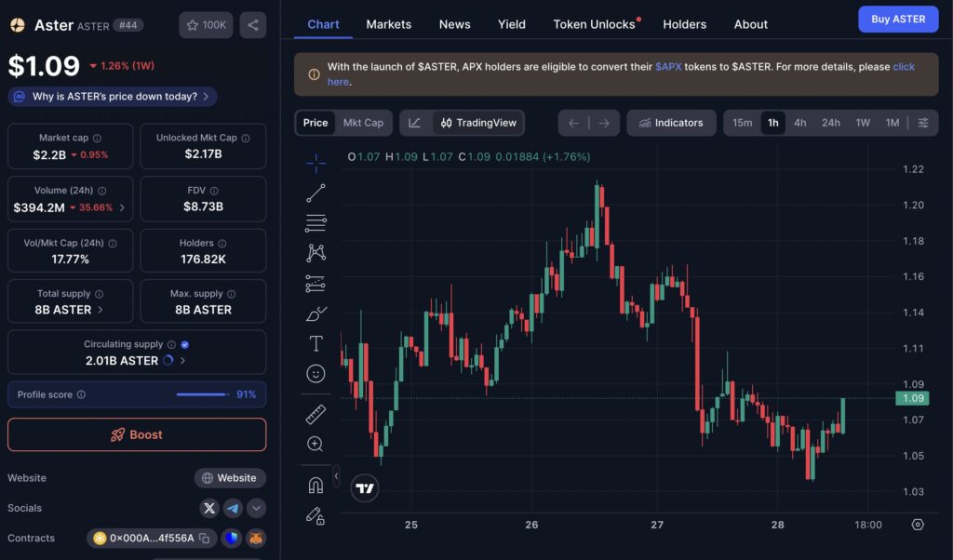Open chart settings sliders icon
This screenshot has height=560, width=953.
click(922, 123)
